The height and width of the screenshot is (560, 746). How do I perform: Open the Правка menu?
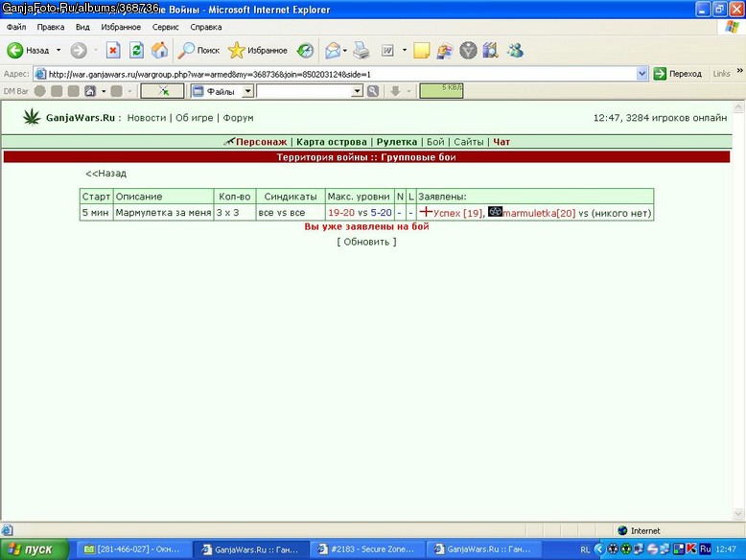pyautogui.click(x=51, y=27)
